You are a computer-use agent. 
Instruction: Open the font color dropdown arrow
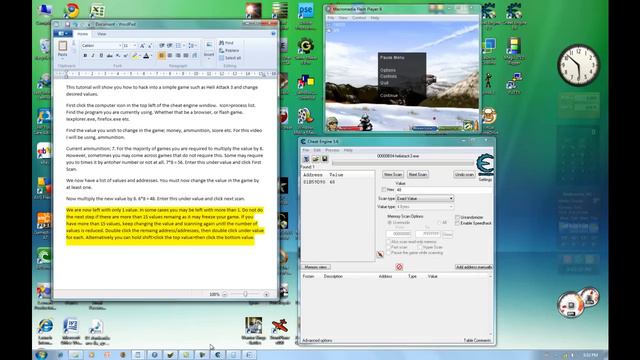[x=151, y=56]
